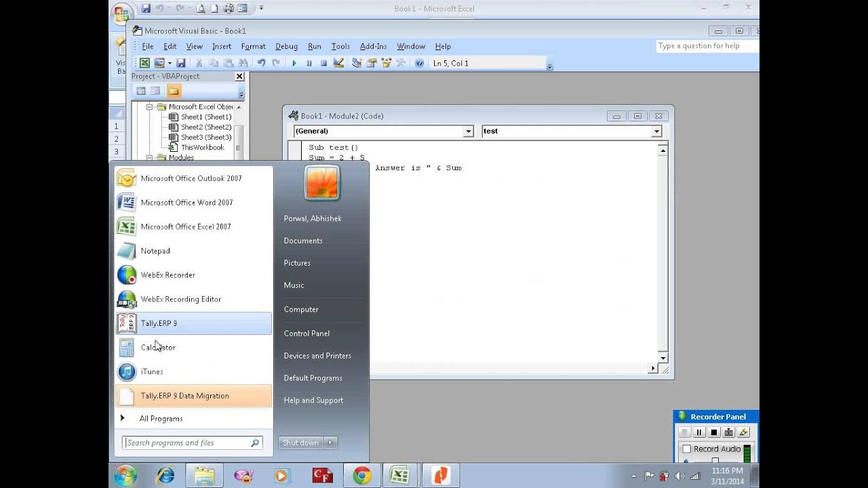Open the Shut down options arrow
The image size is (868, 488).
330,443
